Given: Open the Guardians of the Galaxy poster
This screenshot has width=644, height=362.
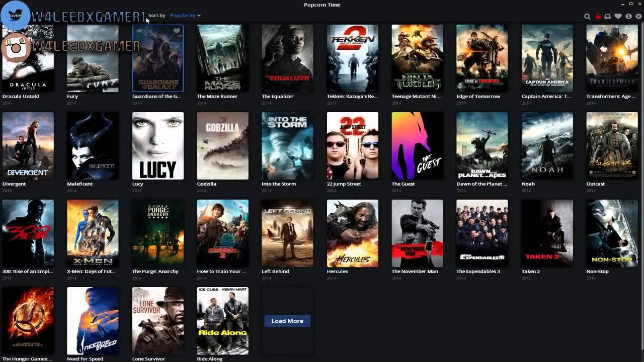Looking at the screenshot, I should pos(158,58).
